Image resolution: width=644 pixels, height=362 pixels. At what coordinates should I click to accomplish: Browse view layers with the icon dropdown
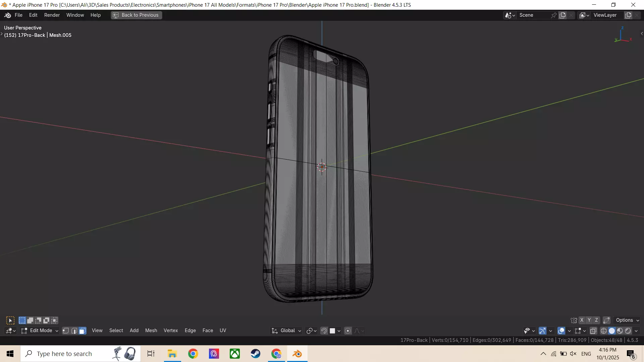[584, 15]
